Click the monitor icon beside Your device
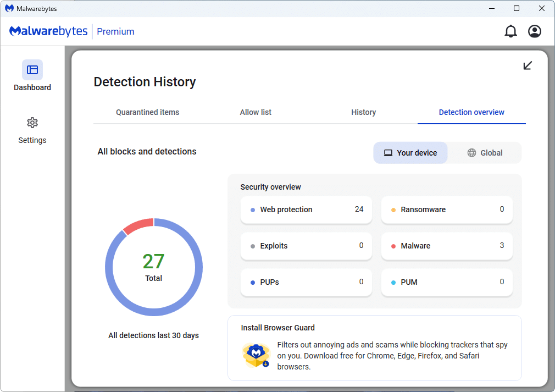 pos(390,153)
